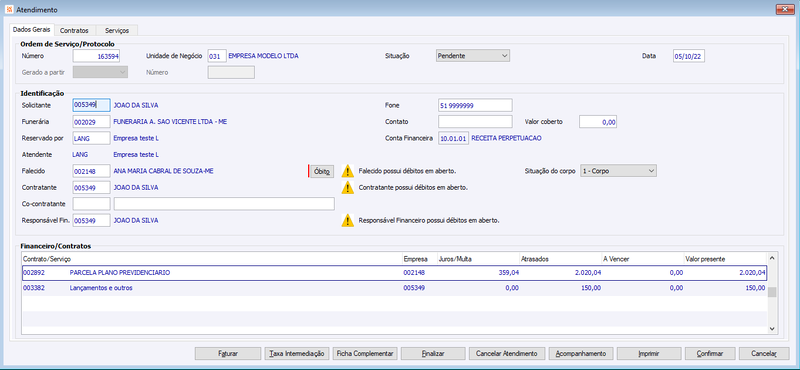Click the Atendimento window title icon
Image resolution: width=800 pixels, height=370 pixels.
[x=9, y=10]
